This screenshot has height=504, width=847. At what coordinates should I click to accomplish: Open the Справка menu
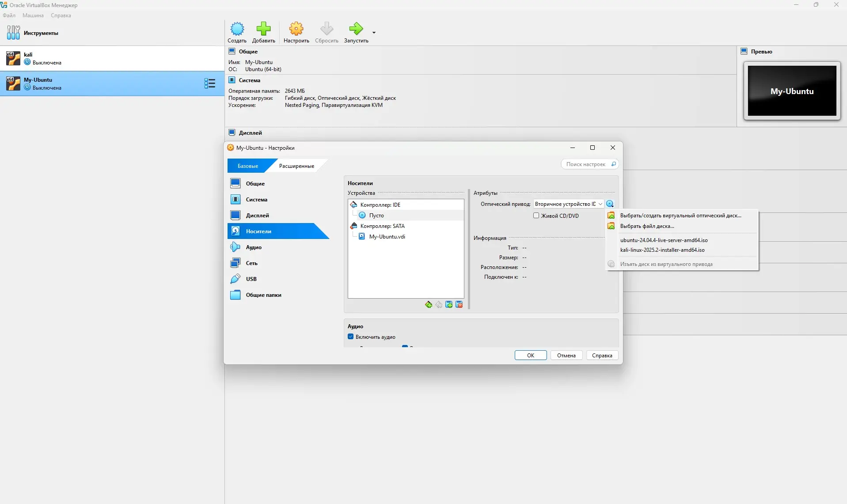tap(61, 15)
